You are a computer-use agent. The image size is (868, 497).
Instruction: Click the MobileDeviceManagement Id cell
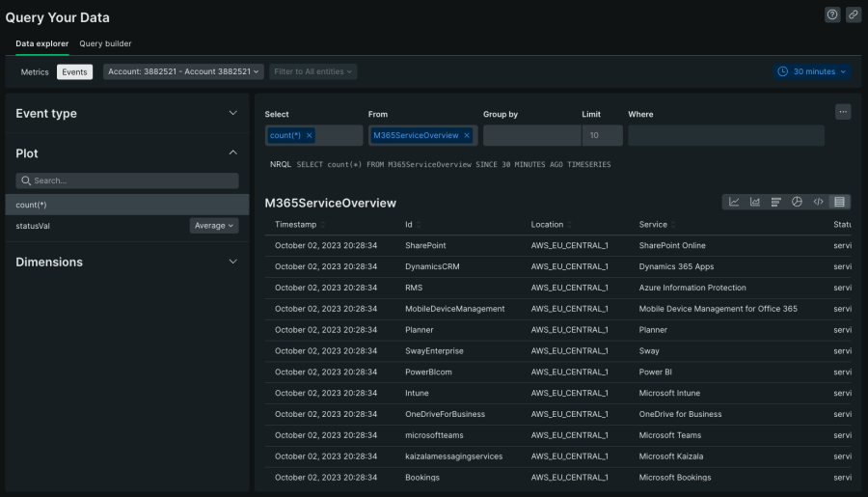coord(454,309)
